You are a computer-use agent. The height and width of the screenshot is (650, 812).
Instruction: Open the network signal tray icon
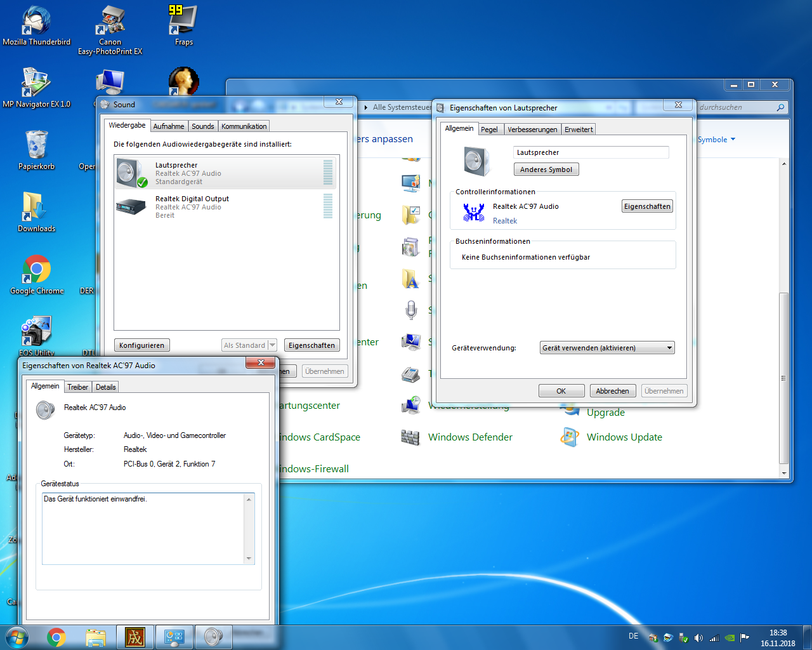coord(714,638)
